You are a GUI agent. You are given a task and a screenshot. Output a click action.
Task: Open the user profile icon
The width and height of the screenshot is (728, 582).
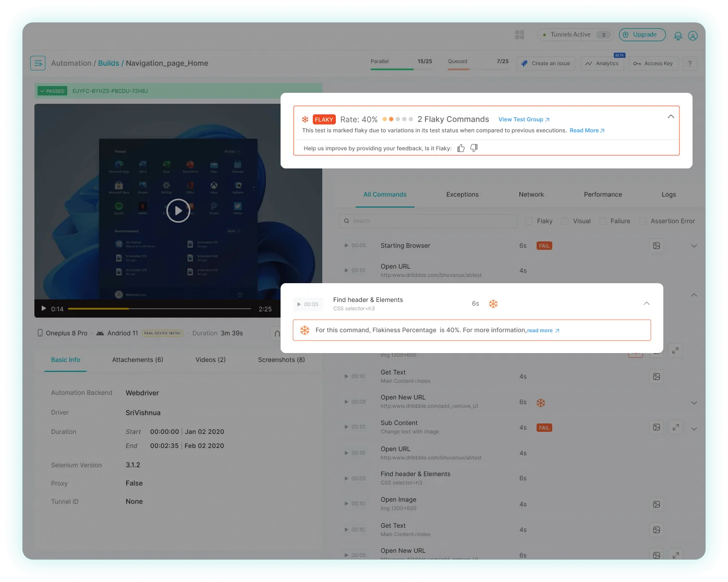693,35
